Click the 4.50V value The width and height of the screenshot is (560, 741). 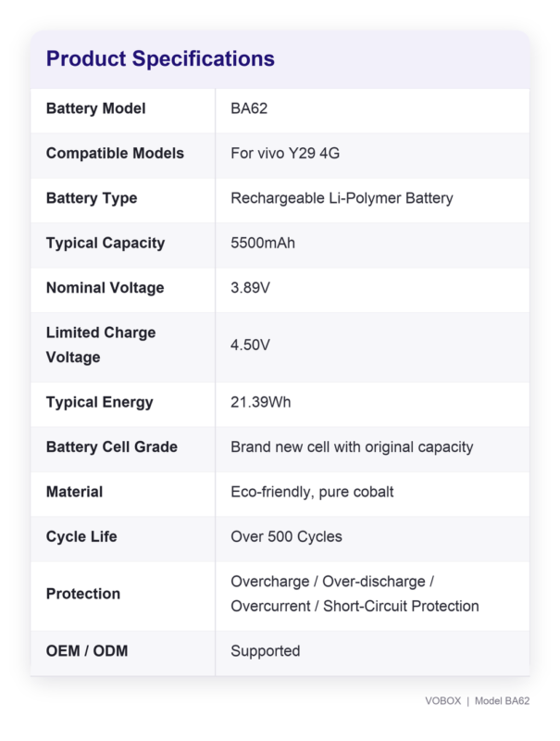tap(250, 345)
